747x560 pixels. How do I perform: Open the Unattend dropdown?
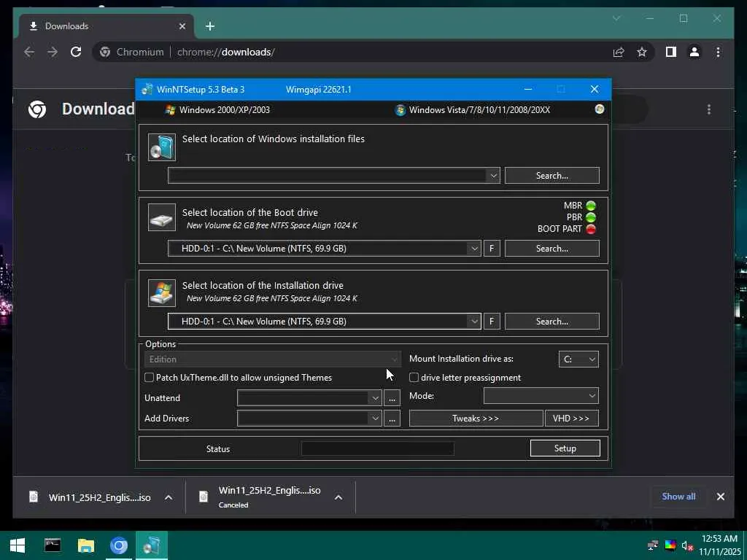click(309, 397)
